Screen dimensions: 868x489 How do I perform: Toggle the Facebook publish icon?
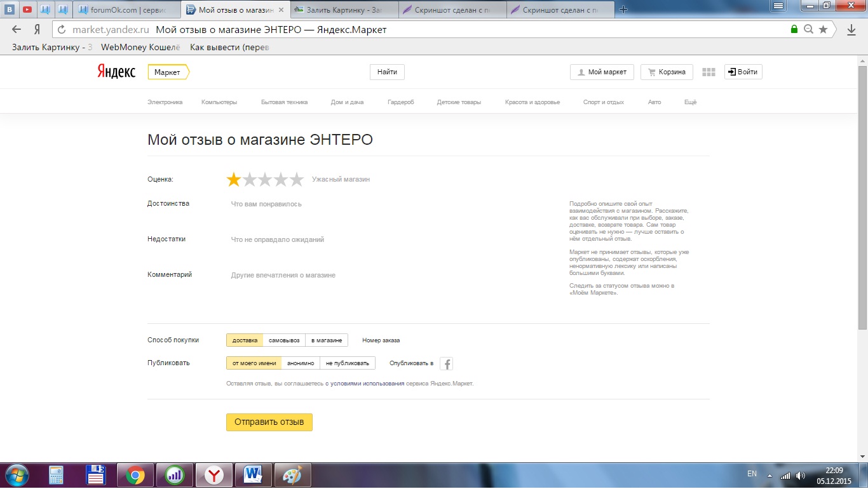447,364
